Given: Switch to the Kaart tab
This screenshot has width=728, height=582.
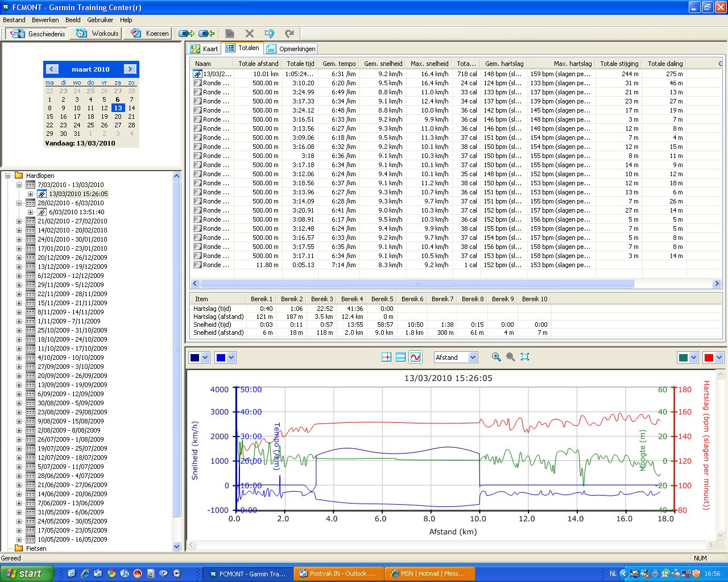Looking at the screenshot, I should point(205,49).
